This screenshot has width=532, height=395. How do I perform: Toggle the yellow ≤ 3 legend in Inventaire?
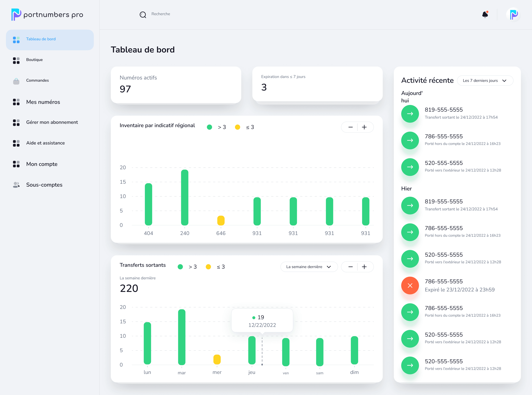click(x=244, y=127)
